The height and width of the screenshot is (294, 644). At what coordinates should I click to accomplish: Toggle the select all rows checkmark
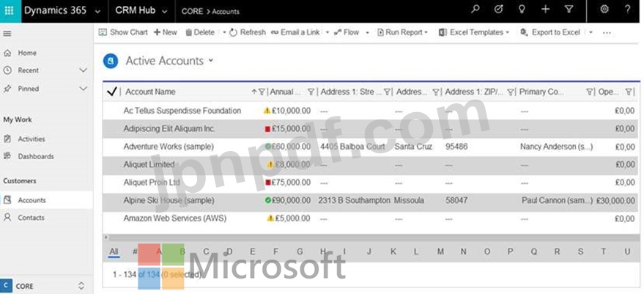click(111, 92)
